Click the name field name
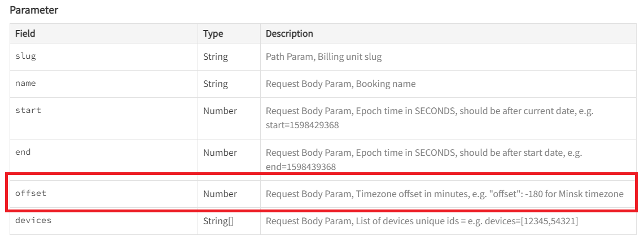 click(25, 84)
